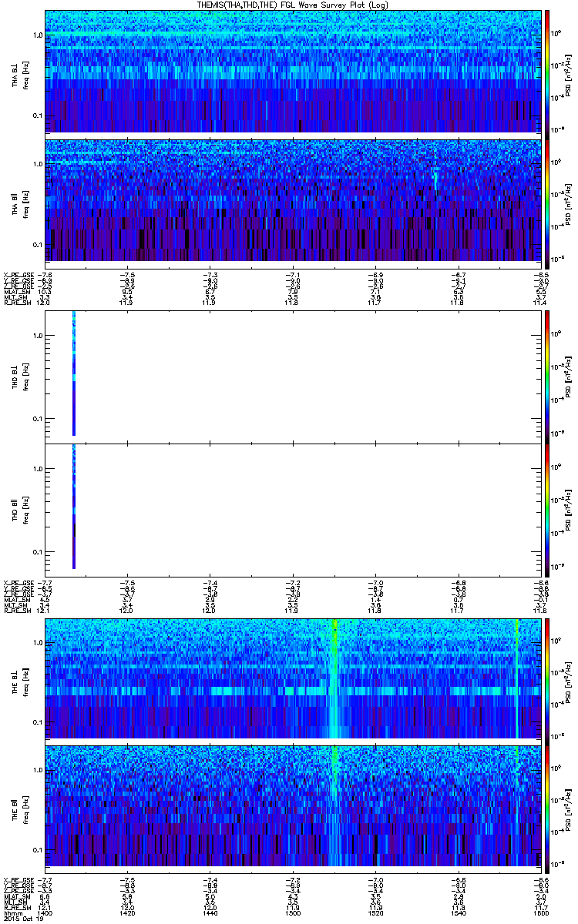The width and height of the screenshot is (578, 924).
Task: Click the hhmm time axis label
Action: click(12, 913)
